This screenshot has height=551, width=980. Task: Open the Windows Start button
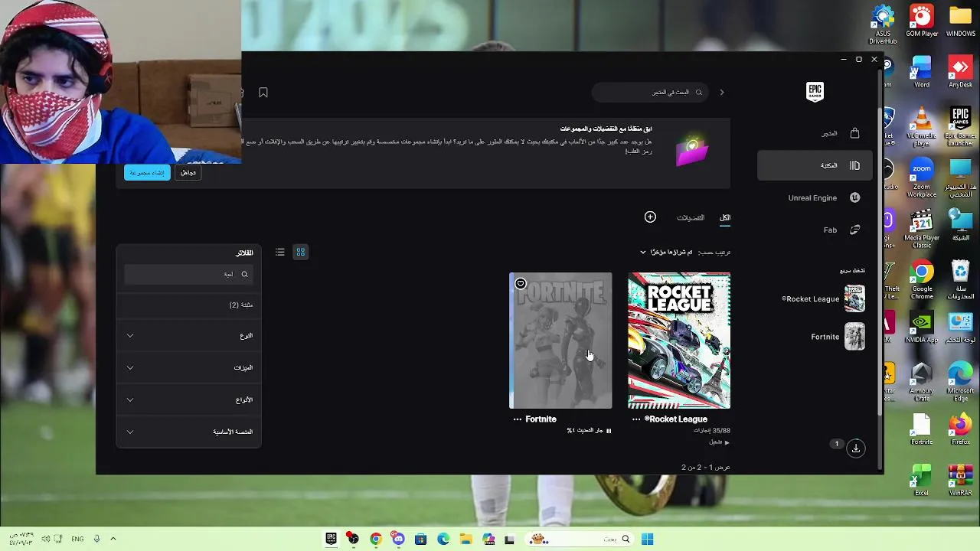[x=648, y=539]
